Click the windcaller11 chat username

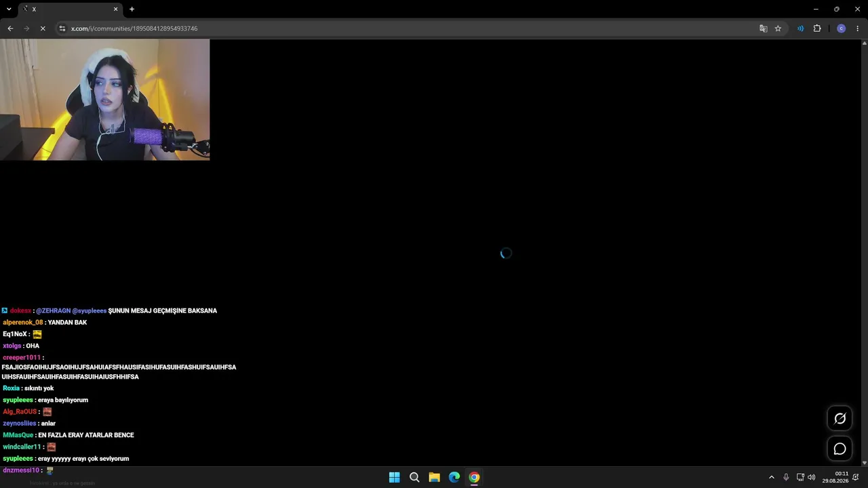pyautogui.click(x=22, y=447)
